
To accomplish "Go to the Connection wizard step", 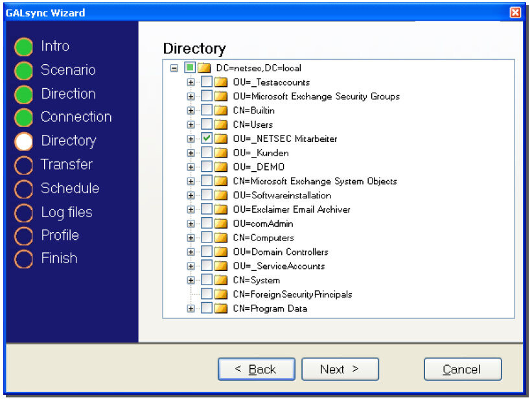I will 76,117.
